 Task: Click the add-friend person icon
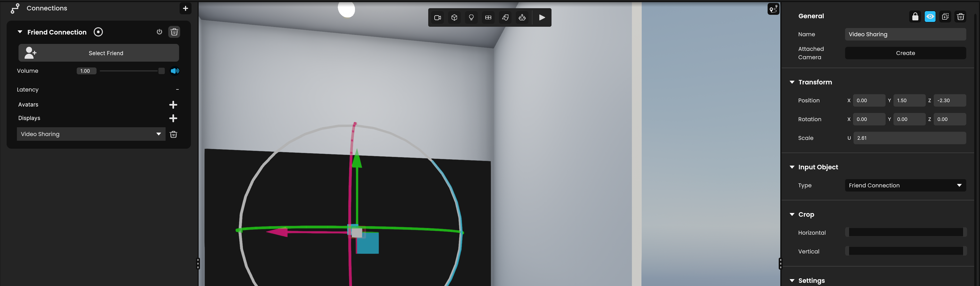click(x=30, y=53)
